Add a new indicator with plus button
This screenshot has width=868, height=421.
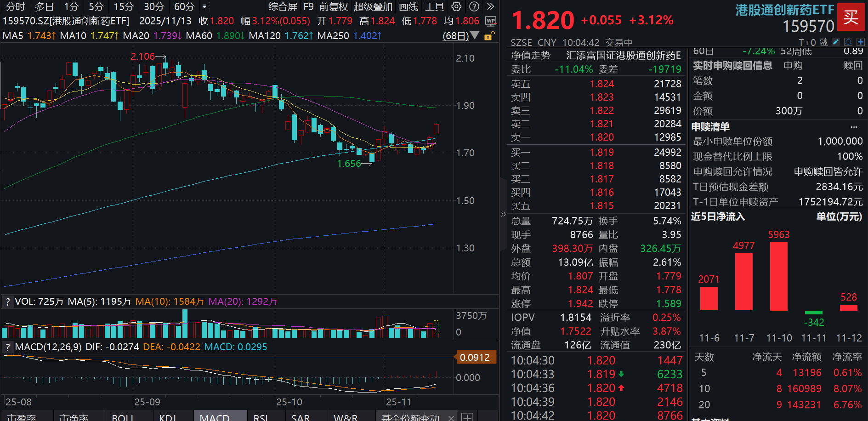tap(467, 417)
